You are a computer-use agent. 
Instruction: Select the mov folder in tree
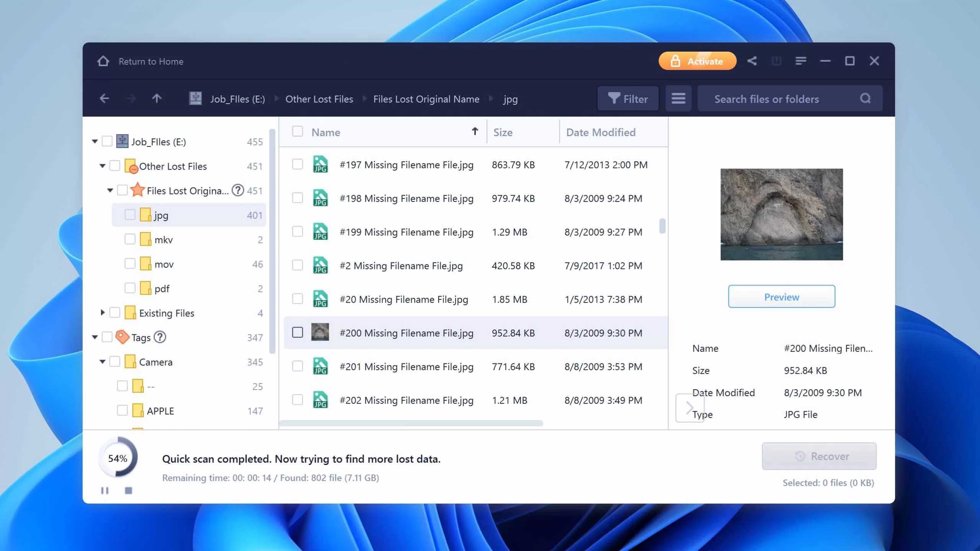click(x=164, y=264)
